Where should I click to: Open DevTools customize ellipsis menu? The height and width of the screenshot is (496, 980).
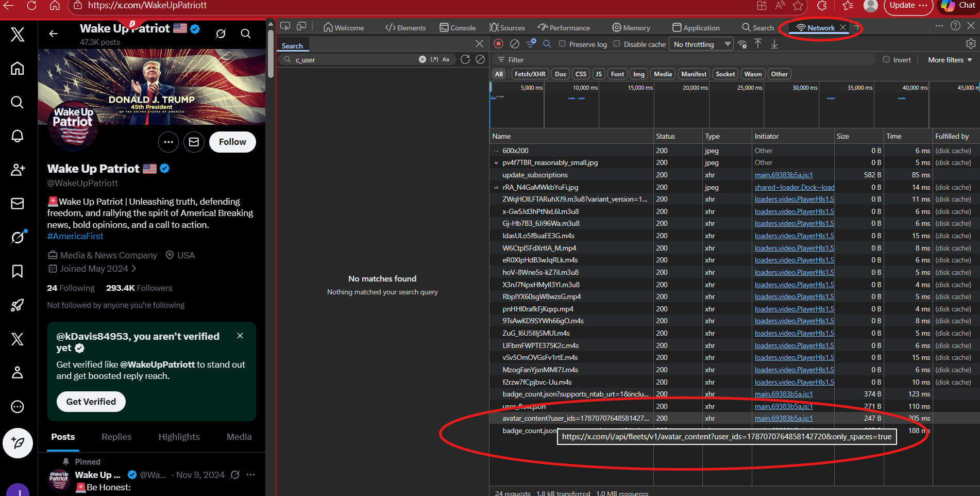click(x=939, y=26)
